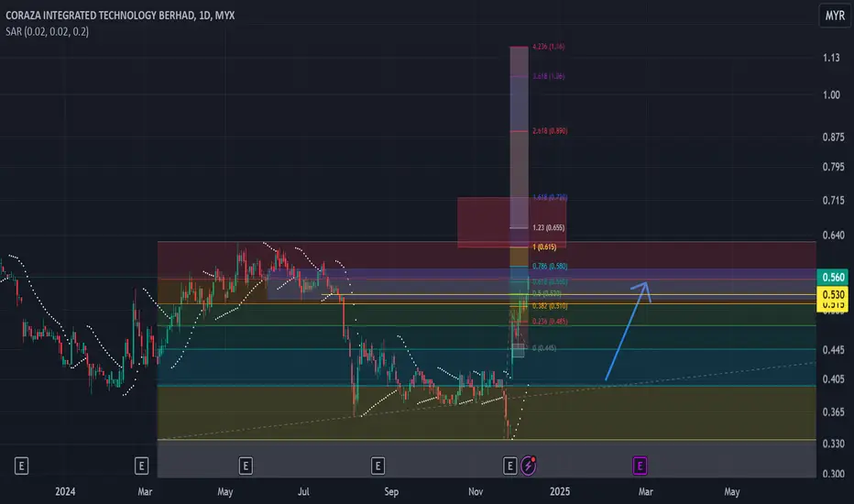Select the 0.382 (0.510) Fibonacci level label
Image resolution: width=854 pixels, height=504 pixels.
point(550,306)
